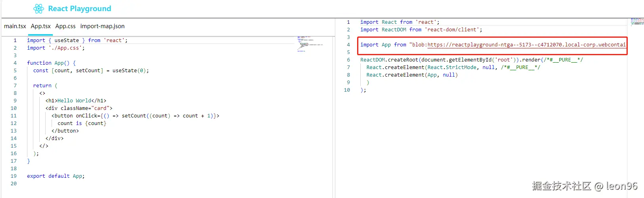Click the React atom logo icon
This screenshot has height=198, width=644.
tap(38, 9)
